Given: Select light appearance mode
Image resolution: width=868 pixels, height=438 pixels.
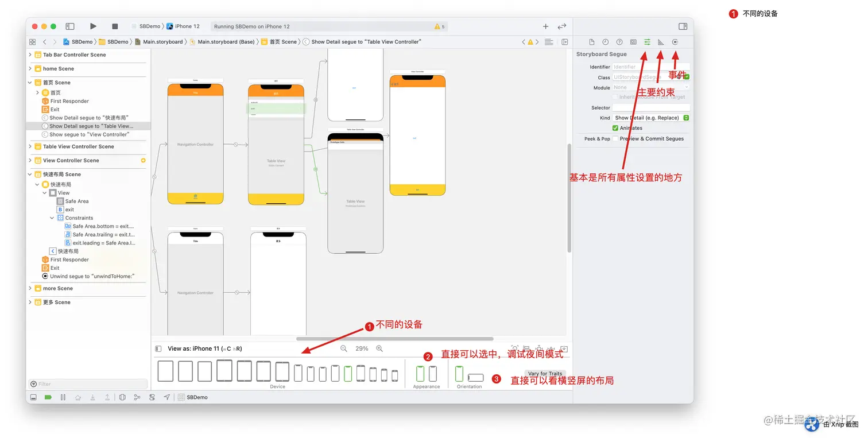Looking at the screenshot, I should click(x=420, y=374).
